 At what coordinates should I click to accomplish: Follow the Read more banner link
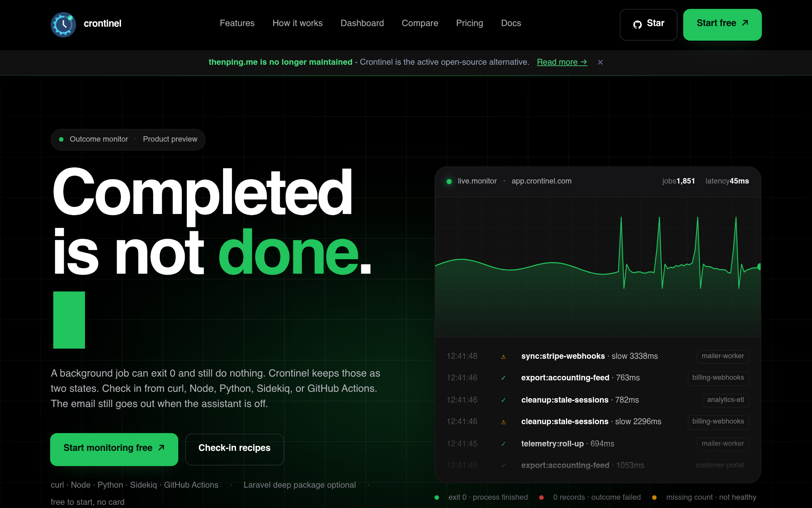(562, 62)
